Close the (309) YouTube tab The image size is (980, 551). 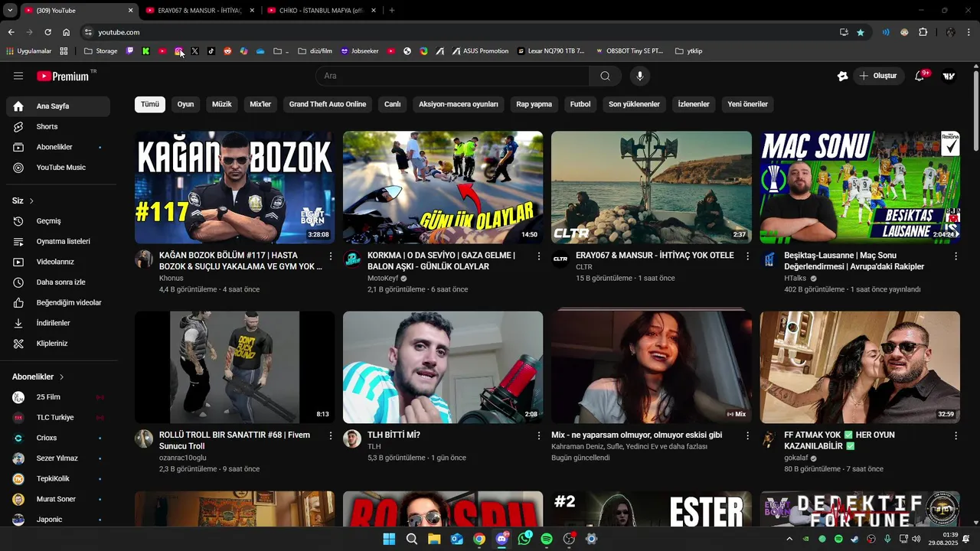click(x=130, y=11)
